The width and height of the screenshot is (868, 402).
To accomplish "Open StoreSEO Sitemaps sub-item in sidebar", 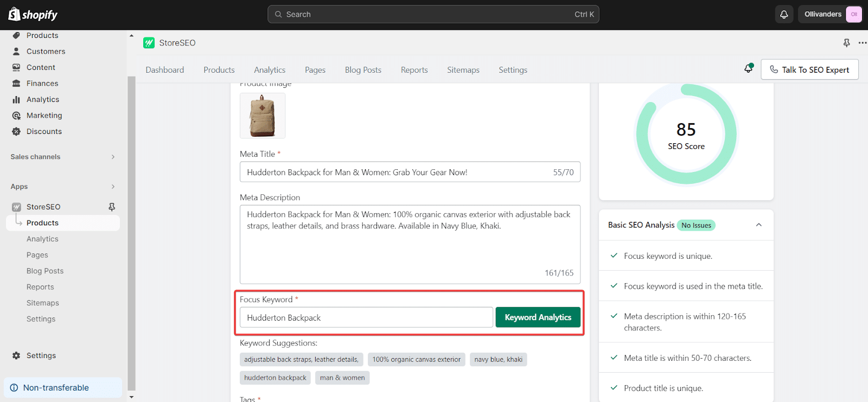I will tap(43, 303).
